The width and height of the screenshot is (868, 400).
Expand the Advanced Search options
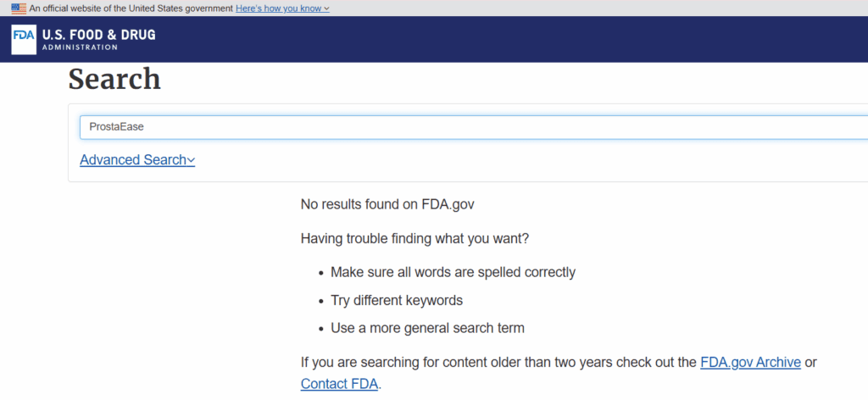[x=137, y=160]
